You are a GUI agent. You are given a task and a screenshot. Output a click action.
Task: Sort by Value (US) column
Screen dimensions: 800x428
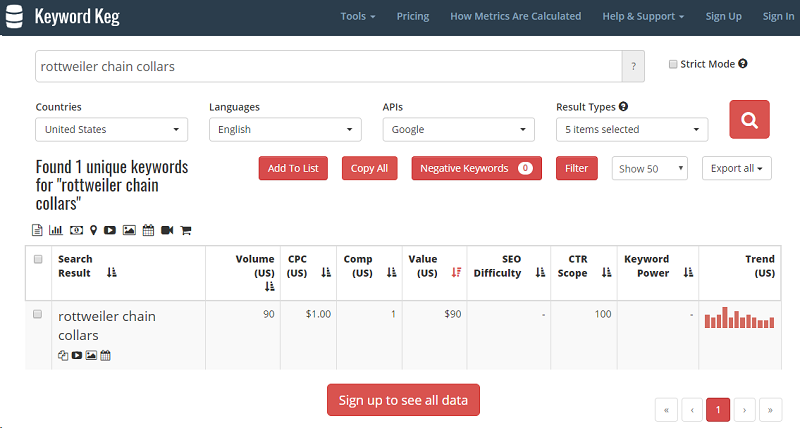[456, 272]
